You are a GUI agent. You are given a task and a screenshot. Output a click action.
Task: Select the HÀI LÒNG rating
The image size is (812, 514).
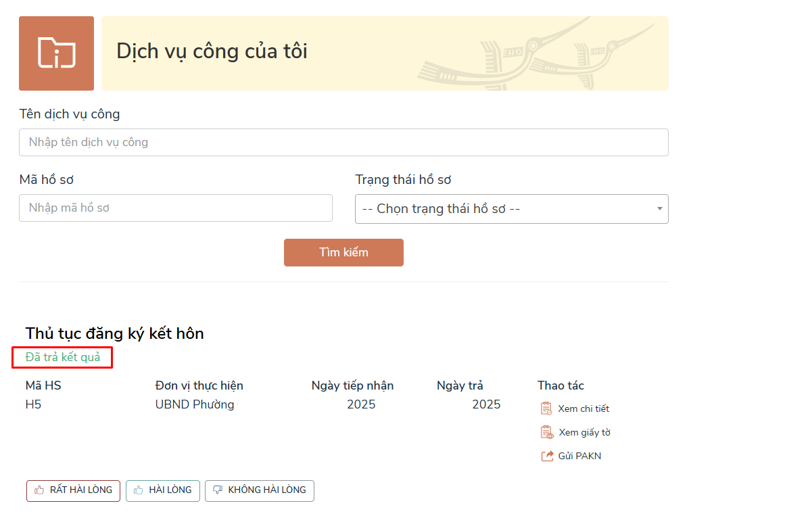pyautogui.click(x=163, y=490)
